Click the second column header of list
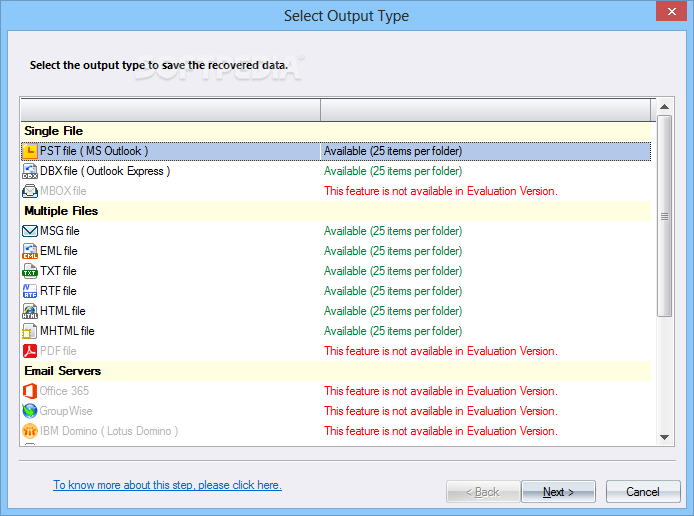694x516 pixels. click(x=486, y=110)
